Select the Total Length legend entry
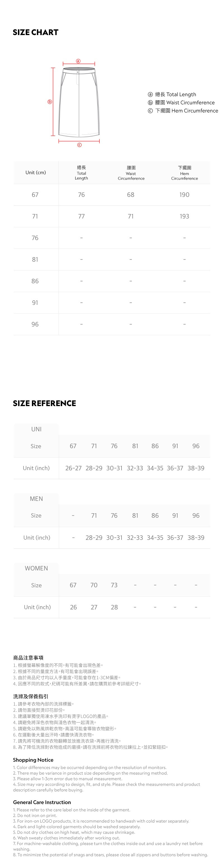 tap(172, 94)
